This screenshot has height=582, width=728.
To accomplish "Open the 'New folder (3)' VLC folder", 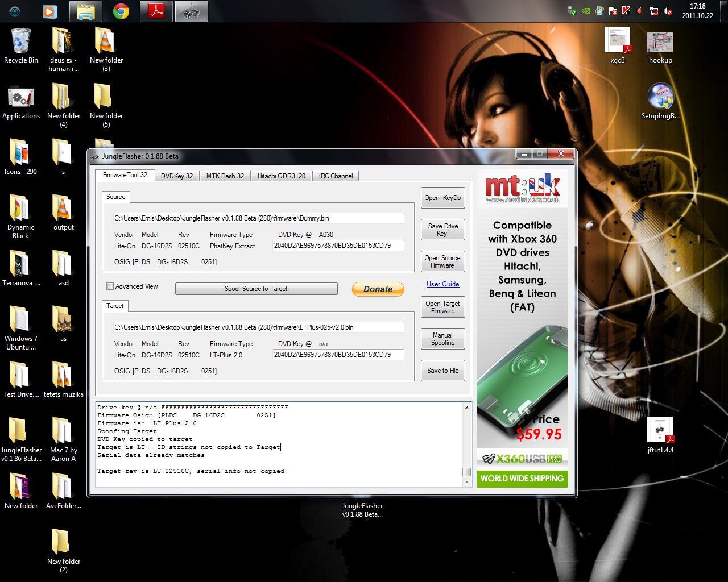I will point(106,49).
